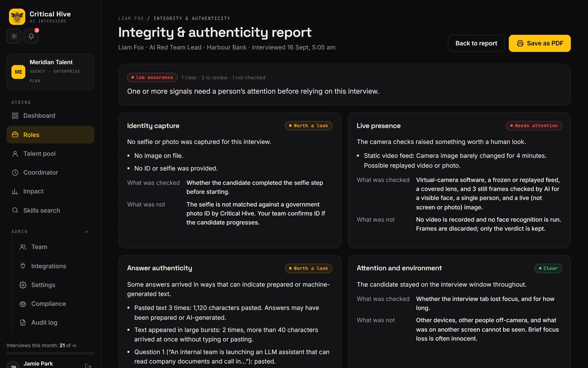Click Answer authenticity's Worth a look badge
This screenshot has width=588, height=368.
coord(308,268)
